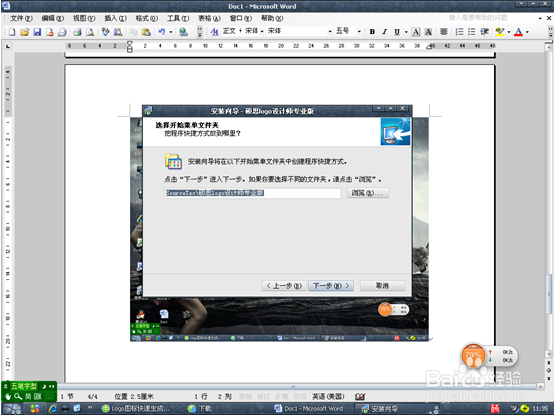Switch to Logo图标快速生成 taskbar window
Image resolution: width=555 pixels, height=416 pixels.
click(136, 409)
